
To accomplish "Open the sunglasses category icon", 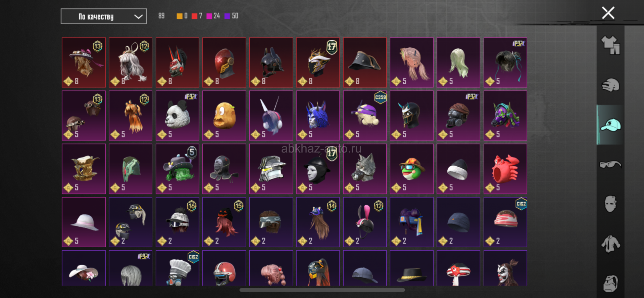I will click(x=610, y=165).
